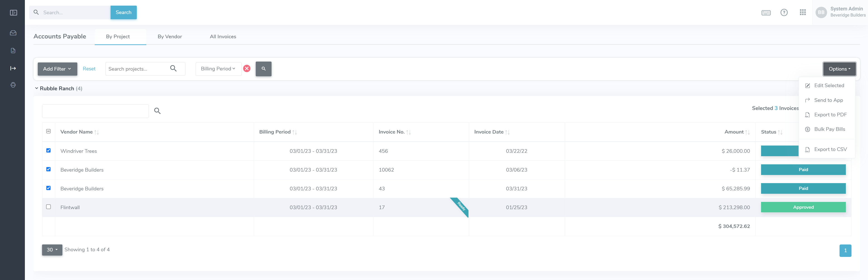
Task: Open keyboard shortcuts icon in header
Action: [766, 13]
